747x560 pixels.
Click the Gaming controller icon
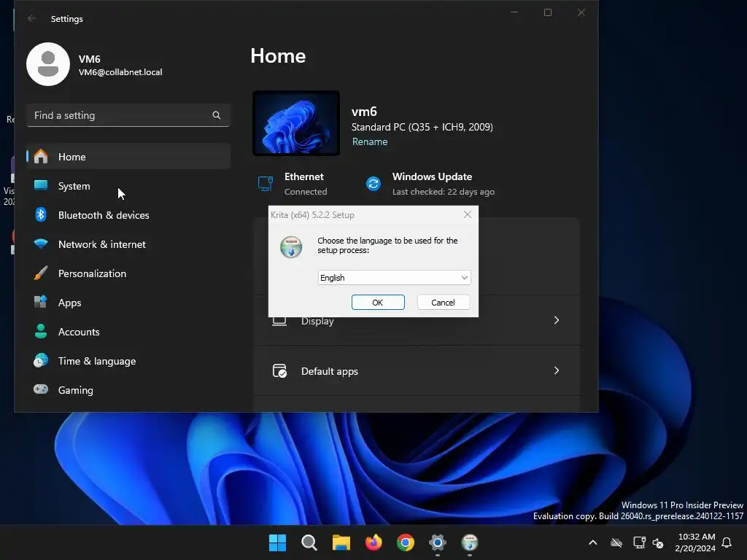click(x=41, y=389)
